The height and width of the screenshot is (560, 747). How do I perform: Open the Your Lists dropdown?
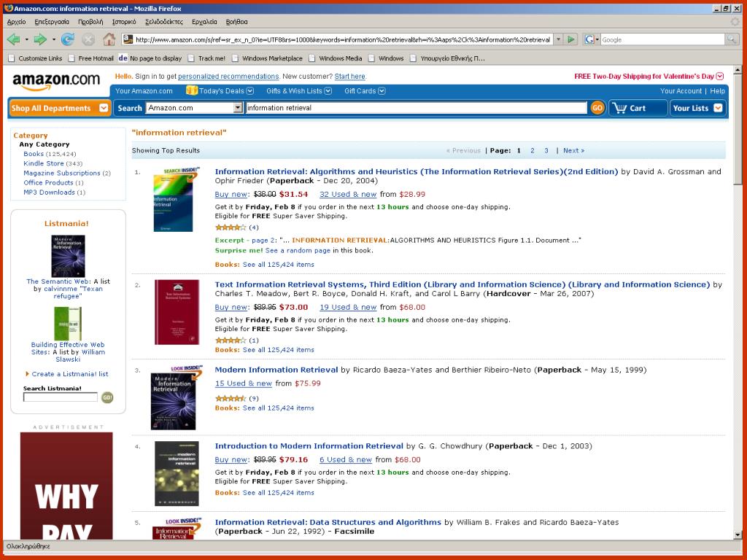coord(697,108)
